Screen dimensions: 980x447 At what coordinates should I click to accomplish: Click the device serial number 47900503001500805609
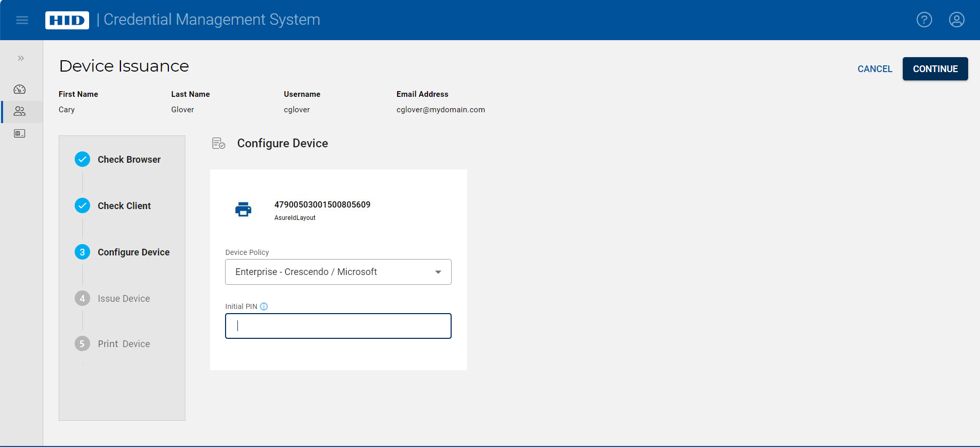(x=322, y=204)
